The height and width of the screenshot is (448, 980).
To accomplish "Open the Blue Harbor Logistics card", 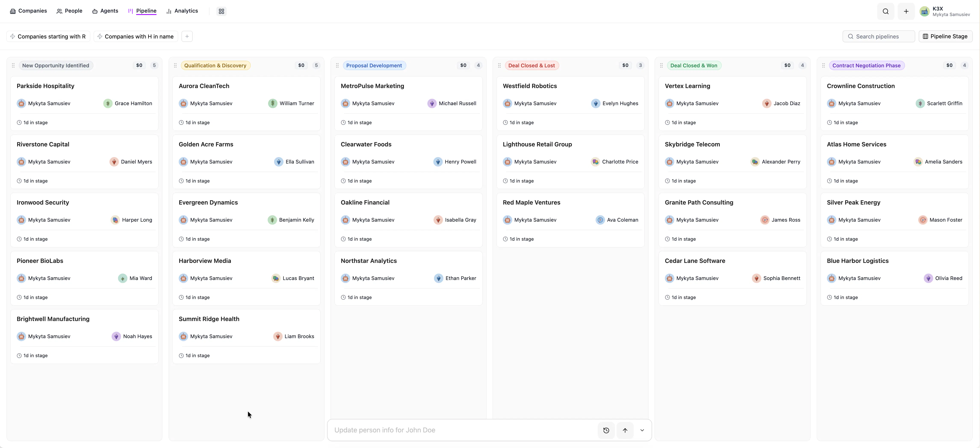I will point(895,278).
